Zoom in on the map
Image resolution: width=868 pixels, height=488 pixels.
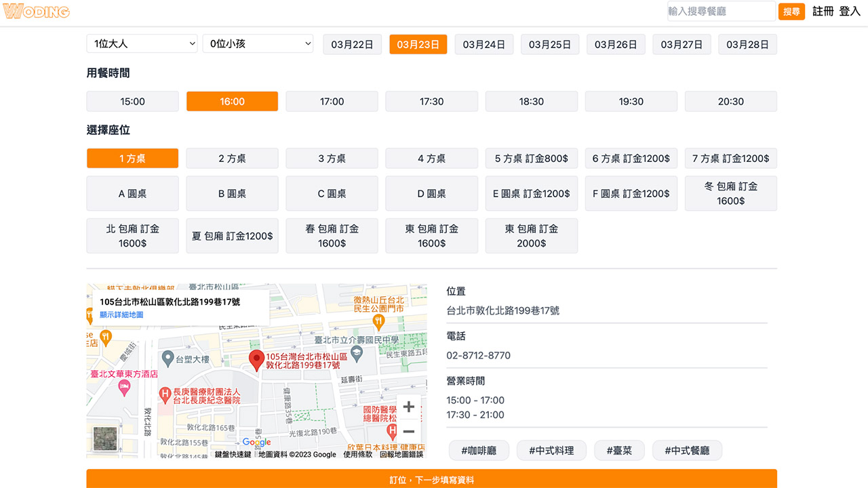pos(409,407)
